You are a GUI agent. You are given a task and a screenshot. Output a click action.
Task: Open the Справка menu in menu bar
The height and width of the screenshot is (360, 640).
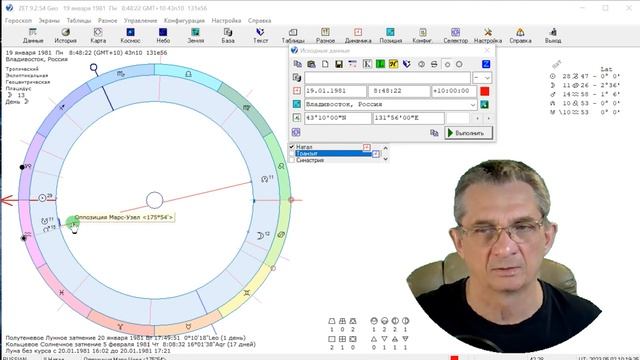click(259, 20)
